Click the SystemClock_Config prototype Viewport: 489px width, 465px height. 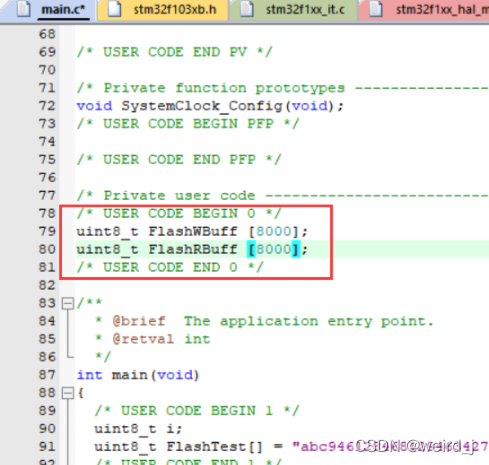coord(210,106)
